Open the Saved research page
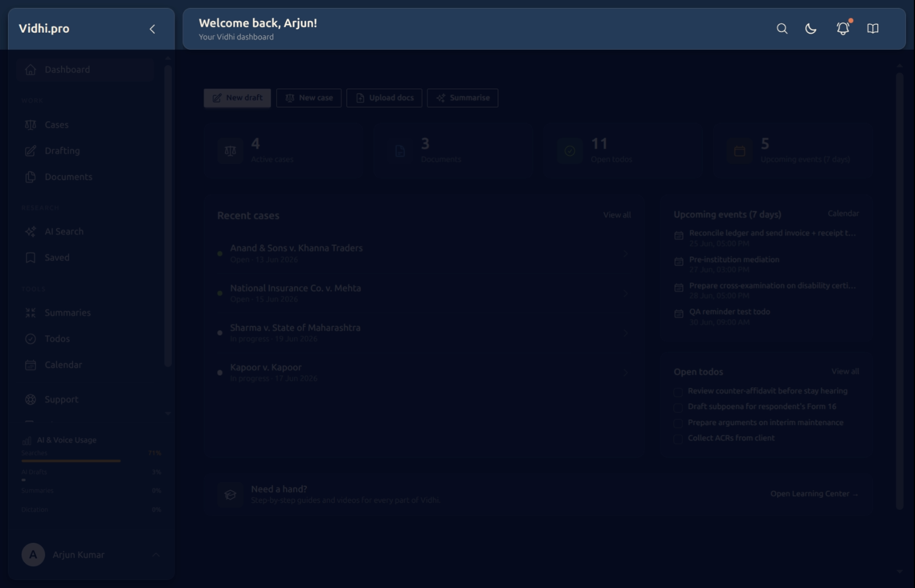Viewport: 915px width, 588px height. 85,258
